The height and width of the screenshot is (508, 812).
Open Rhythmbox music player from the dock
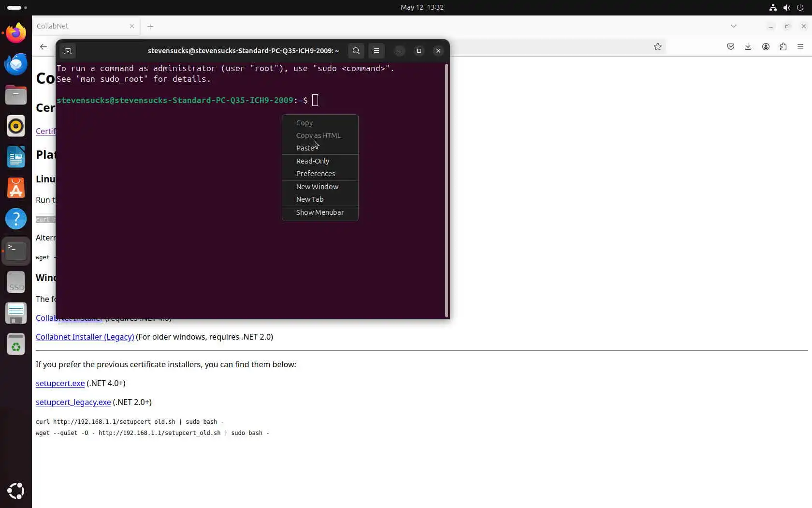(x=16, y=126)
